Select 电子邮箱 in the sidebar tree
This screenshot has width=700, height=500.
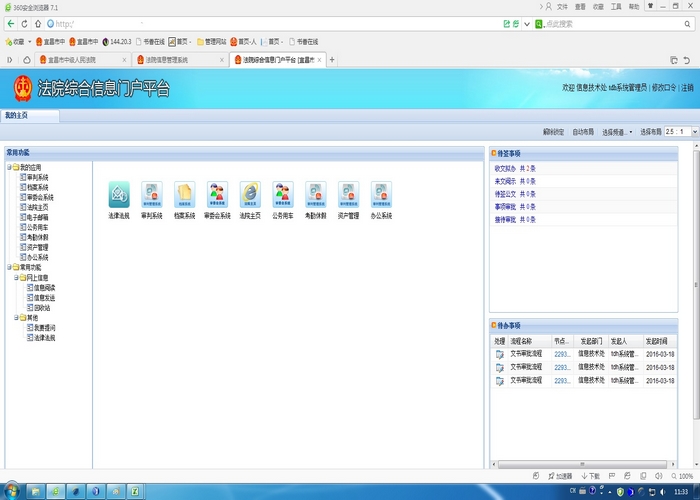(x=37, y=217)
